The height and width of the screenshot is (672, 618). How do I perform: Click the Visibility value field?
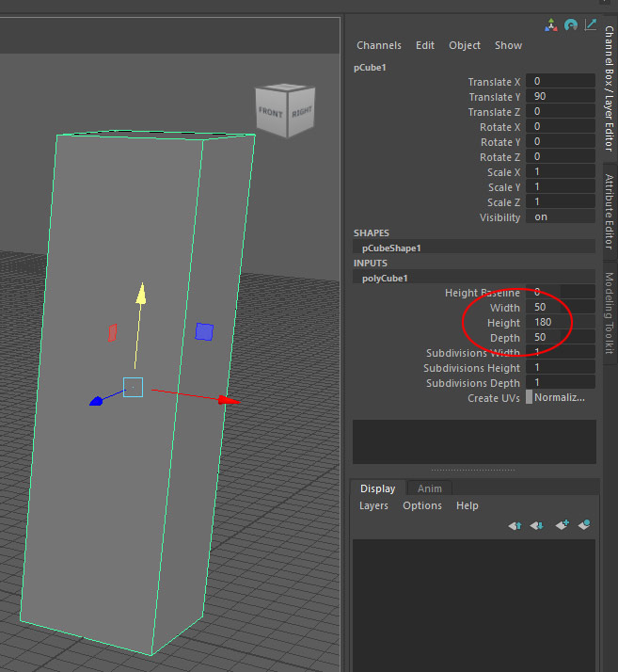[559, 217]
